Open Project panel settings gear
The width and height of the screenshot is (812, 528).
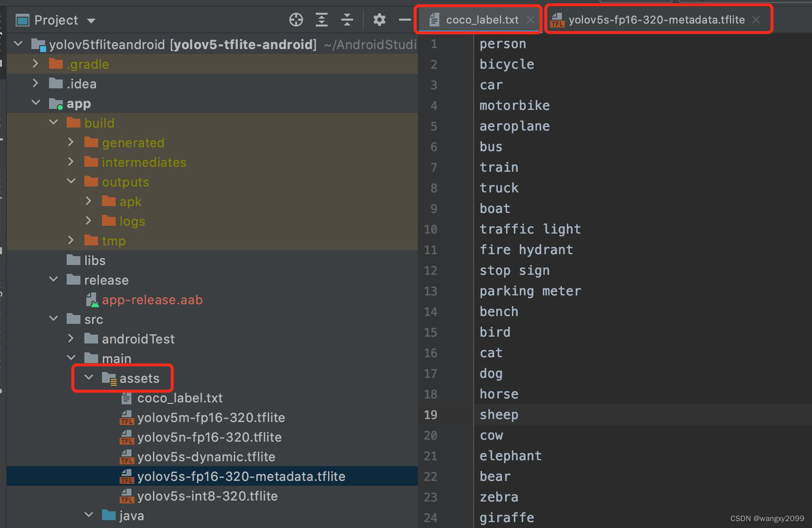[379, 20]
